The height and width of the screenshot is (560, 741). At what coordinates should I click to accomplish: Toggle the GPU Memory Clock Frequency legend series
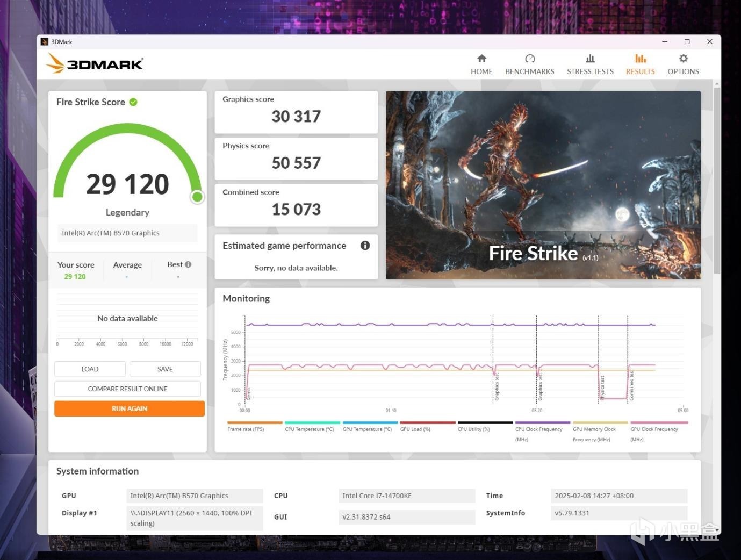600,432
